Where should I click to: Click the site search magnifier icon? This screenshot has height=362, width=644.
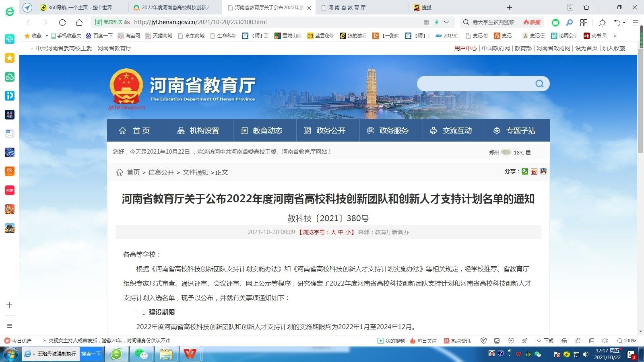(539, 84)
